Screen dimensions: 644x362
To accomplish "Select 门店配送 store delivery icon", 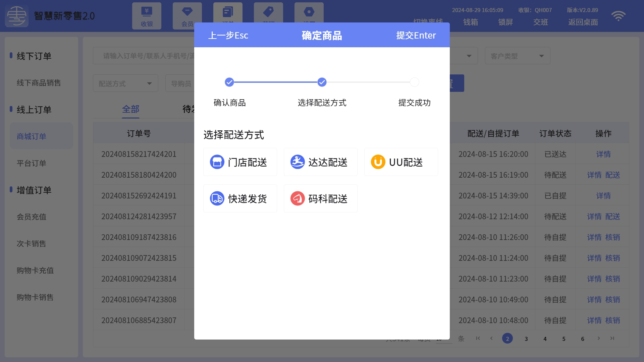I will click(217, 162).
